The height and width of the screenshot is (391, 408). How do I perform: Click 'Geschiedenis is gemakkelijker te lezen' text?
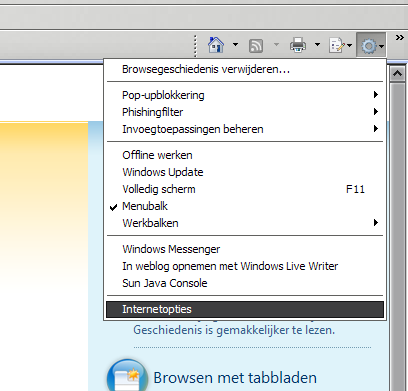(234, 330)
